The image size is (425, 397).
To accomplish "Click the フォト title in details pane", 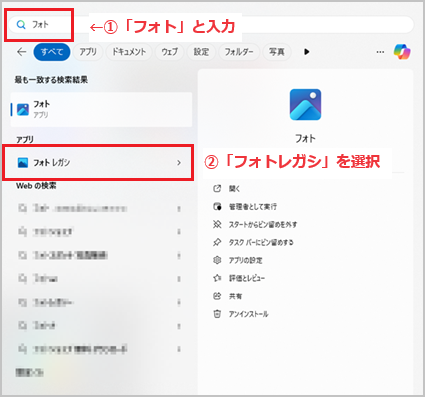I will (305, 138).
